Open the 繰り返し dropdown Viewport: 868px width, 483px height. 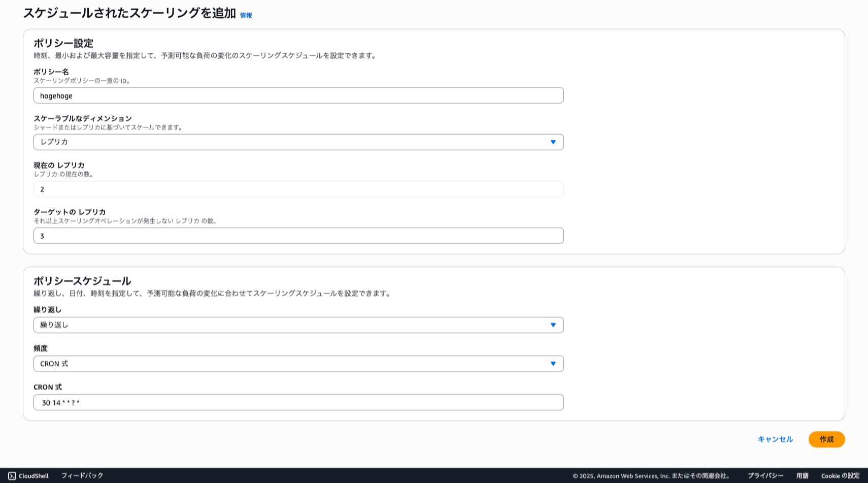(298, 325)
